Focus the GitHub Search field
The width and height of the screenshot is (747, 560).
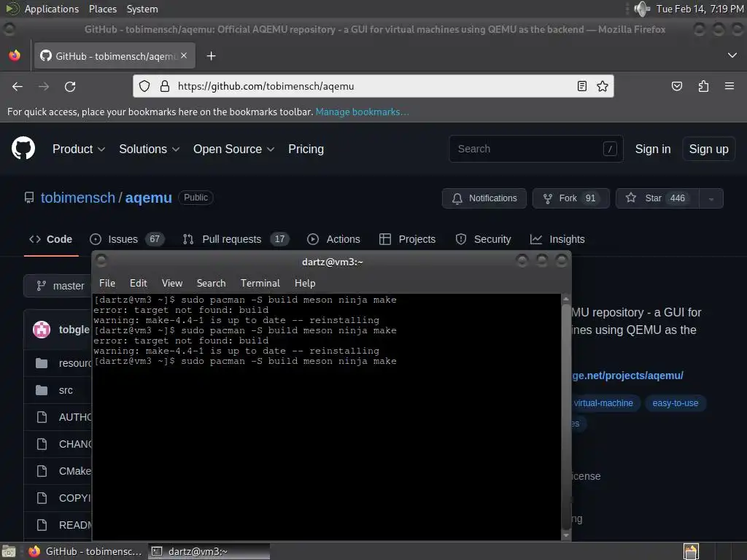536,149
